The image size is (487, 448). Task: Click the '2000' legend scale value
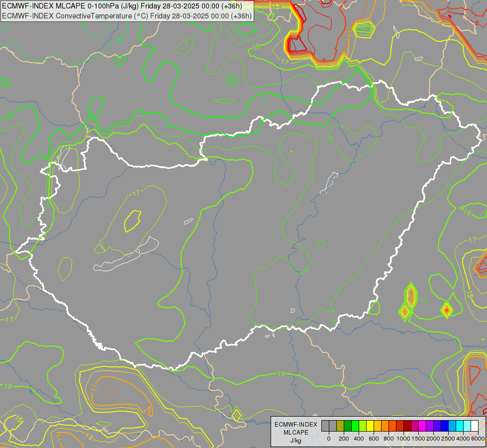pos(433,439)
